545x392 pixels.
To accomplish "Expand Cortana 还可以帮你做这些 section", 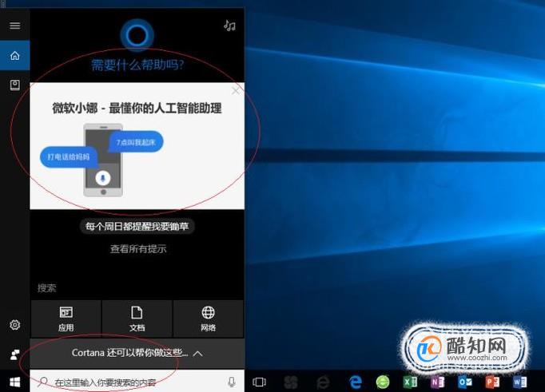I will click(x=137, y=353).
